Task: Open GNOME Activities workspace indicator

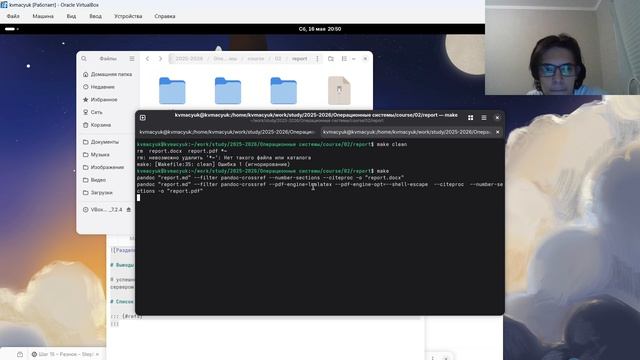Action: (x=11, y=29)
